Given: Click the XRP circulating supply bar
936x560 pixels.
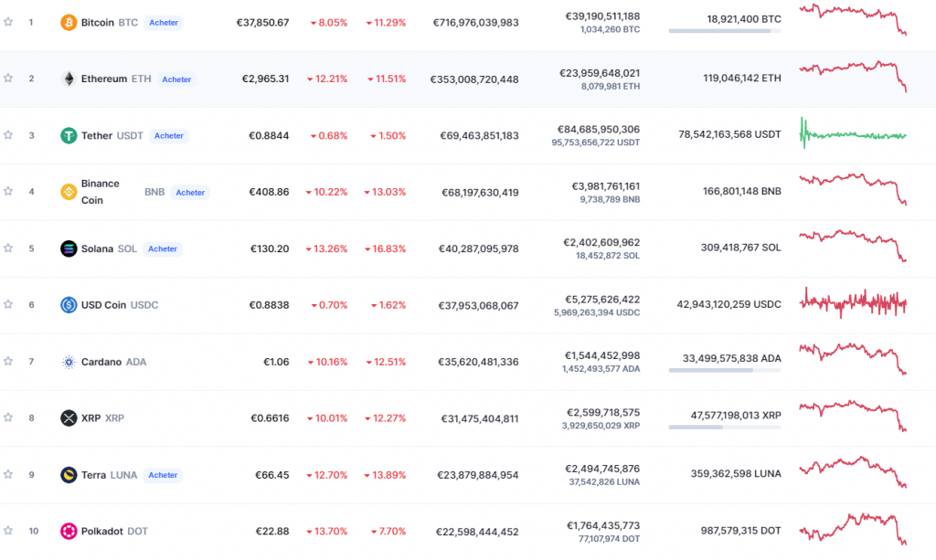Looking at the screenshot, I should pyautogui.click(x=725, y=426).
